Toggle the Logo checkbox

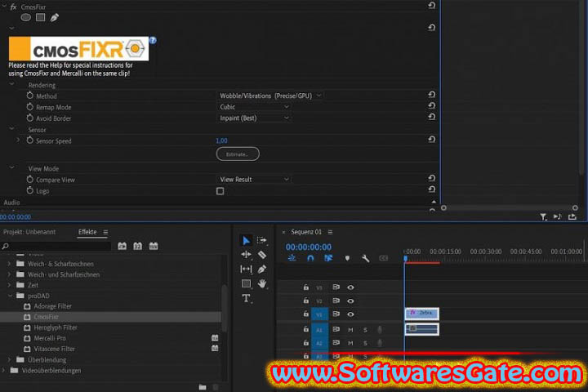[x=220, y=191]
